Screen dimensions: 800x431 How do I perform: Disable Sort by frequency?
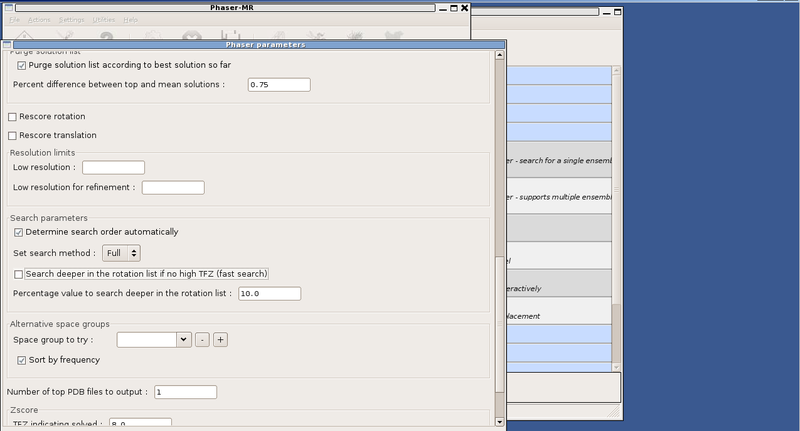(x=22, y=359)
